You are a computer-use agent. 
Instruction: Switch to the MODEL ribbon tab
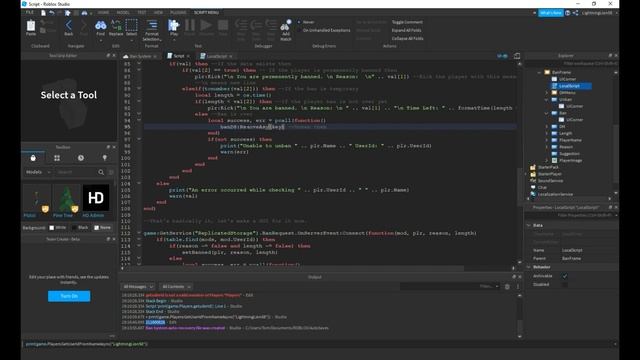click(123, 13)
